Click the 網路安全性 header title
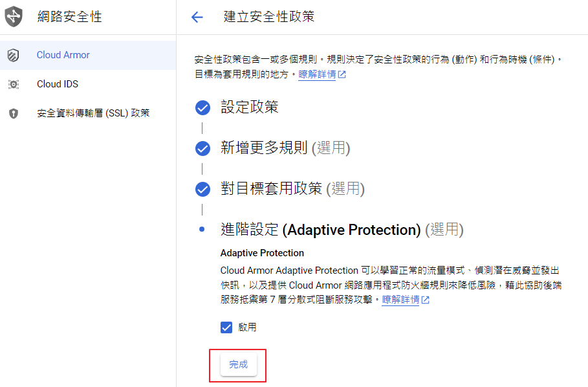This screenshot has width=588, height=387. 70,17
